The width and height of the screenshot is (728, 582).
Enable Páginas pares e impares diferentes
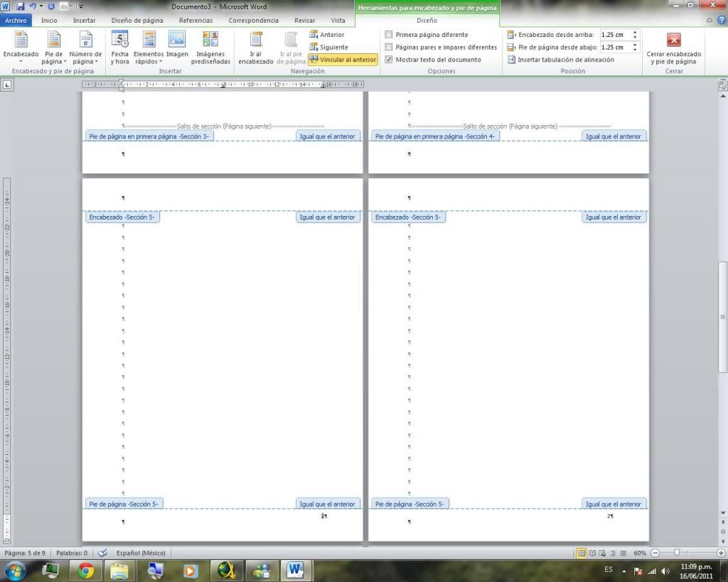click(x=389, y=47)
